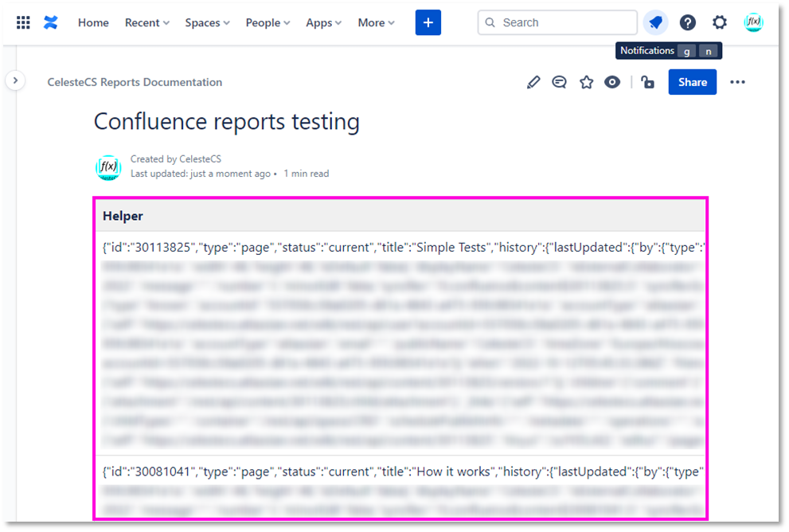Select the How it works JSON row text
The height and width of the screenshot is (532, 789).
(x=403, y=471)
